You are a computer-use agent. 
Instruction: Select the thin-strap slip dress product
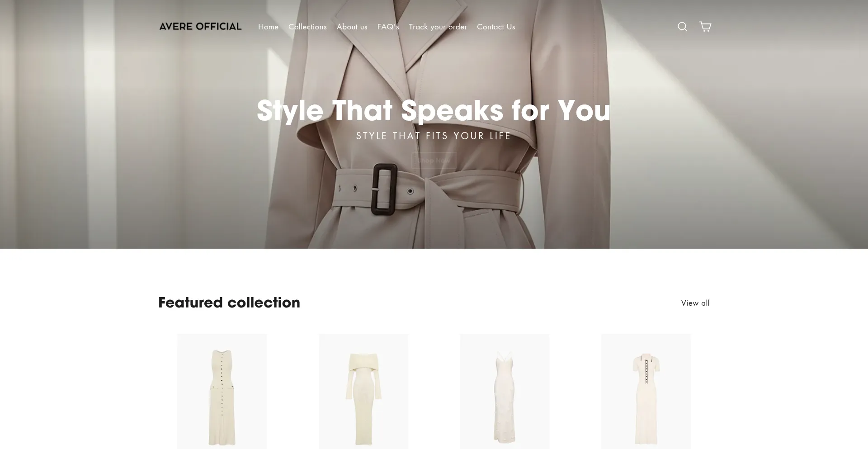(x=505, y=392)
